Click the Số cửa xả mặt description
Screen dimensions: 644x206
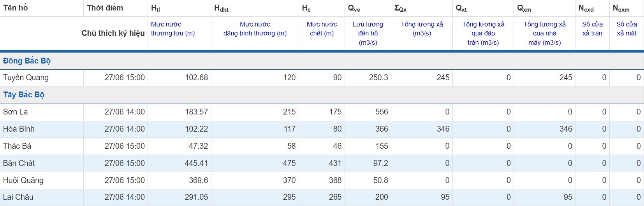(626, 29)
